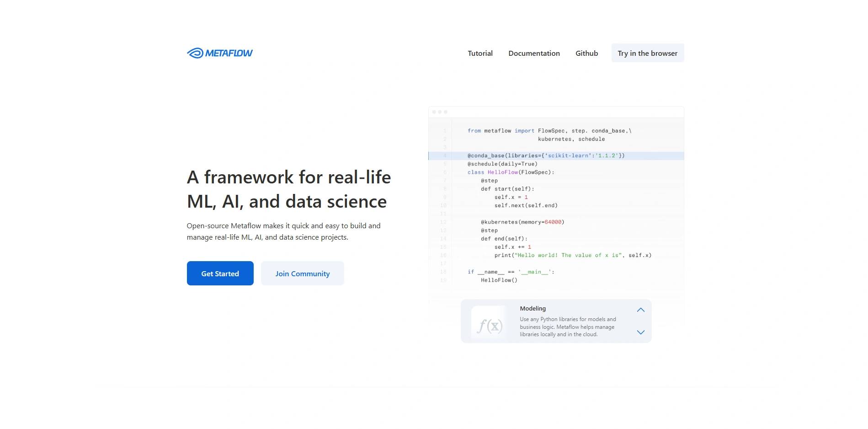
Task: Open the Tutorial nav link
Action: tap(480, 53)
